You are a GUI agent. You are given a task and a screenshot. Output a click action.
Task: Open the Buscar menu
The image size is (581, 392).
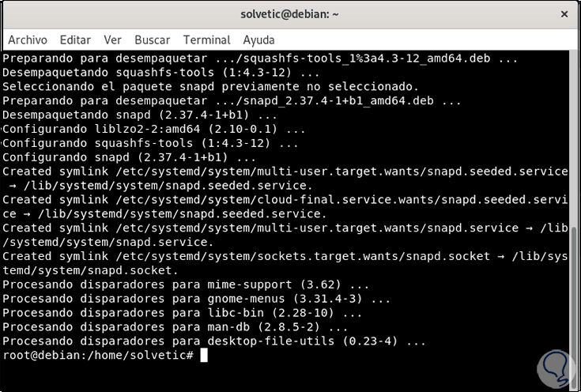point(152,40)
